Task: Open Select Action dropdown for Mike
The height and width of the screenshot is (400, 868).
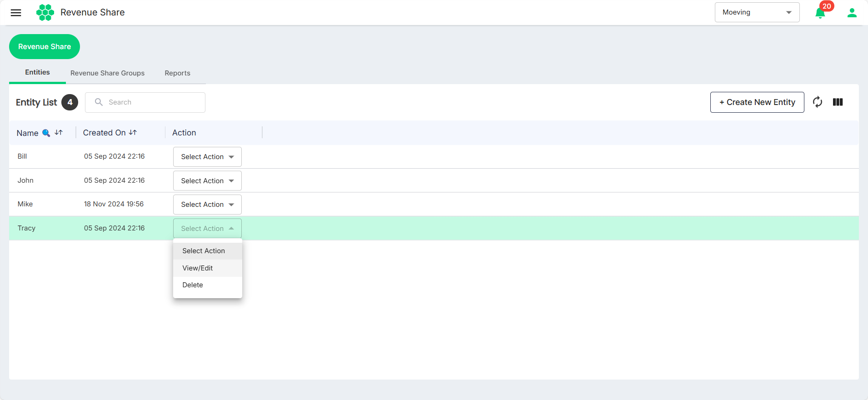Action: 207,205
